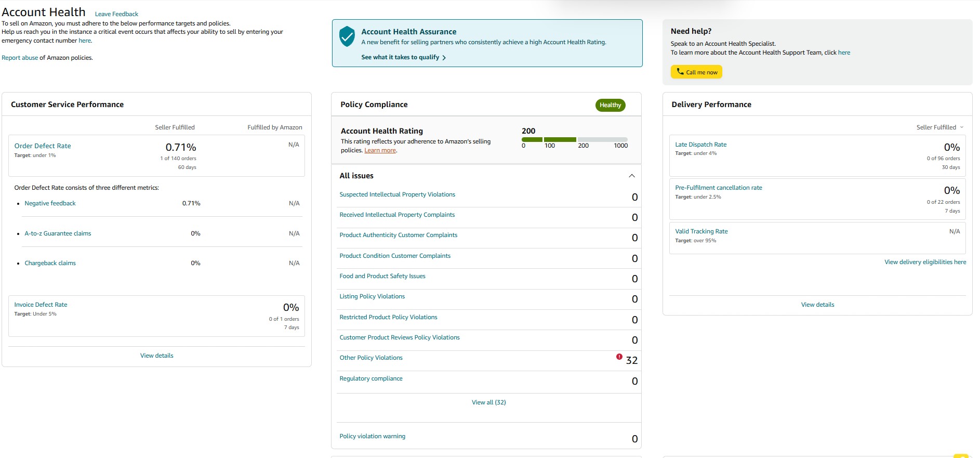Open Product Authenticity Customer Complaints
Viewport: 980px width, 458px height.
click(x=398, y=235)
